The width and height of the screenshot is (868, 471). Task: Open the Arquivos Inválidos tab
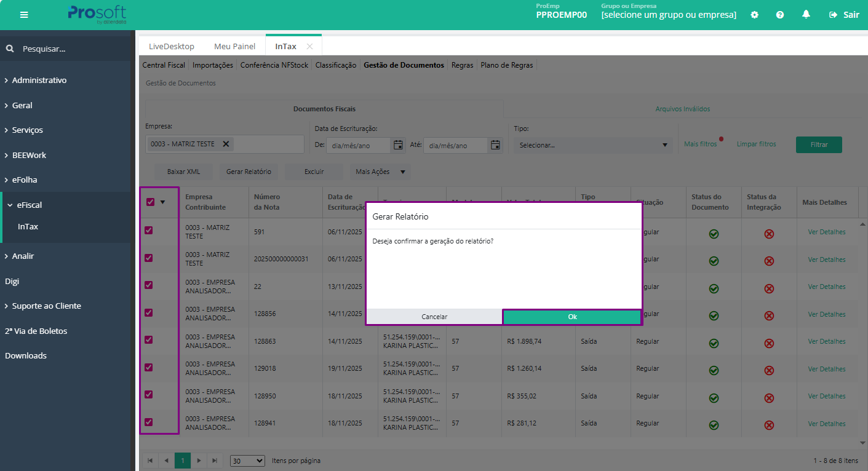[x=682, y=109]
